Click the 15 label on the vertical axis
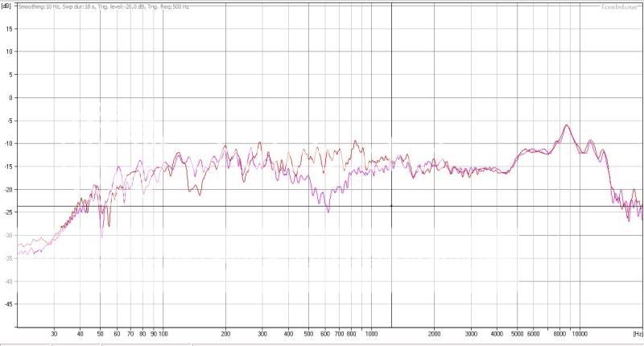This screenshot has width=644, height=346. (x=10, y=28)
